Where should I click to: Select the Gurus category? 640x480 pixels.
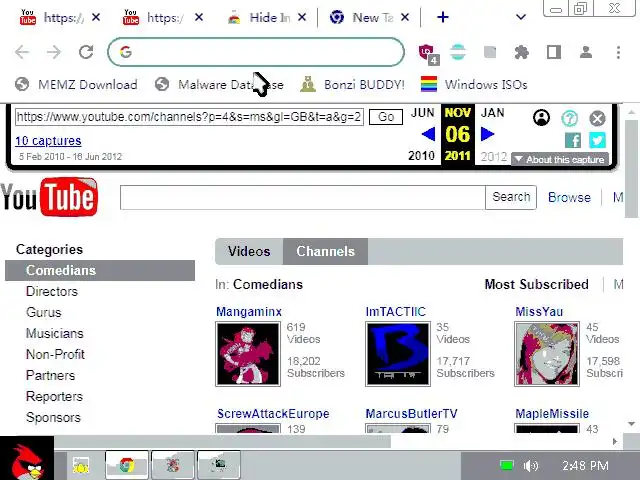pyautogui.click(x=43, y=312)
